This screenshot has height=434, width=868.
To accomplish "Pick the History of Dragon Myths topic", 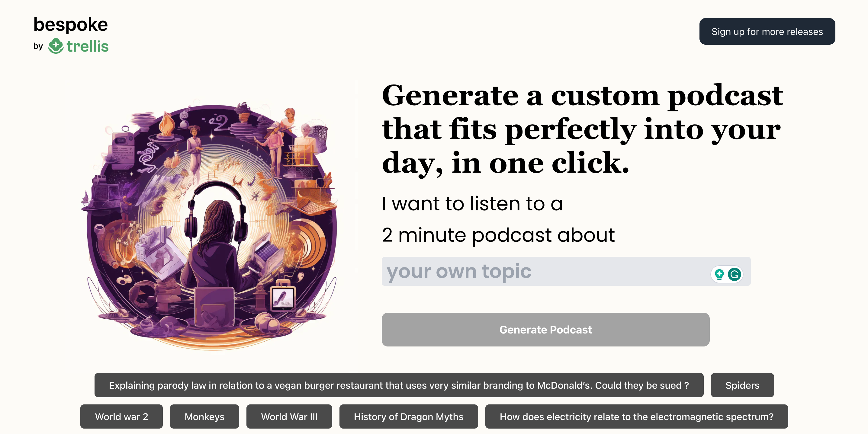I will click(x=408, y=416).
